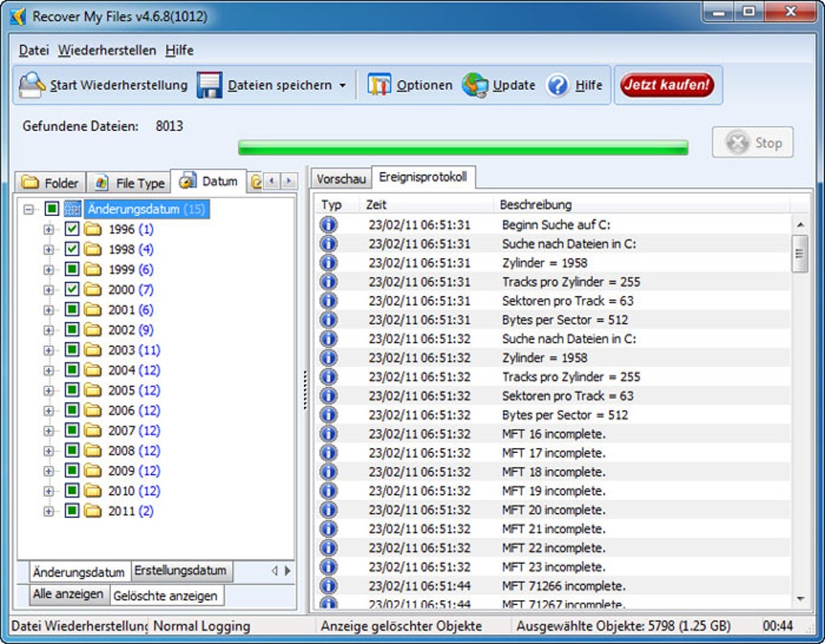Expand the 1996 tree node
Image resolution: width=825 pixels, height=644 pixels.
pyautogui.click(x=49, y=230)
